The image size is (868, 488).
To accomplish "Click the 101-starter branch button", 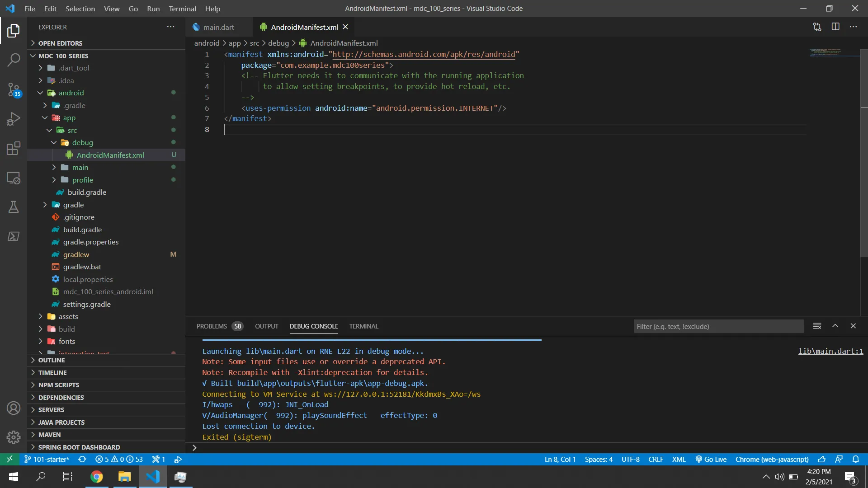I will 47,460.
